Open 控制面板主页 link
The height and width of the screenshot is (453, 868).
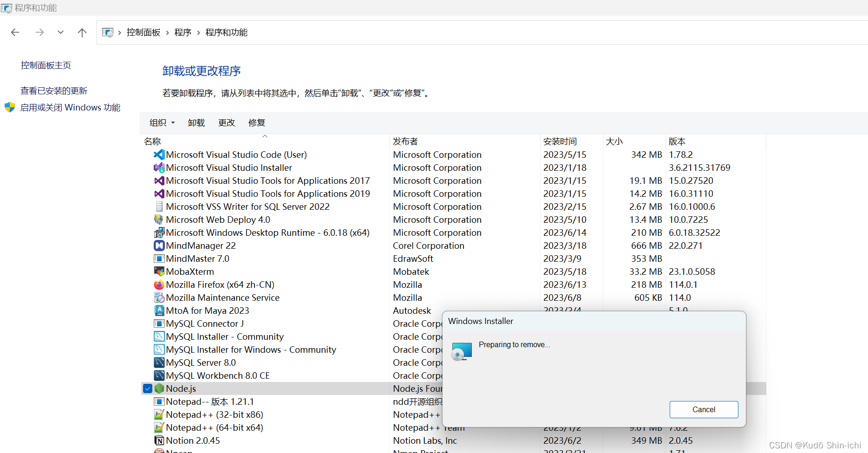[x=46, y=65]
